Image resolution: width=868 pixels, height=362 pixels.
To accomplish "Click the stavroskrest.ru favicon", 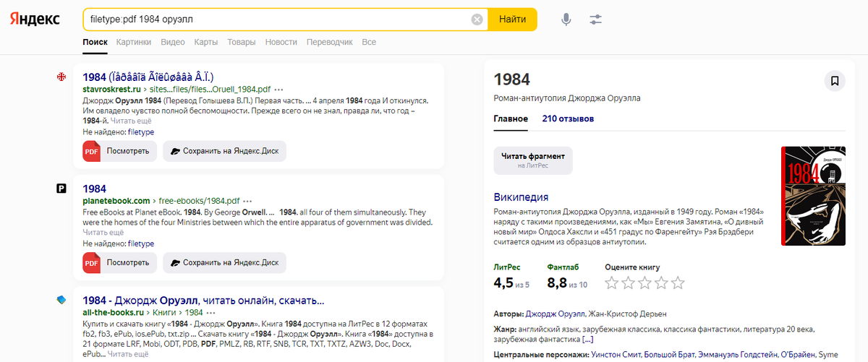I will pyautogui.click(x=61, y=77).
